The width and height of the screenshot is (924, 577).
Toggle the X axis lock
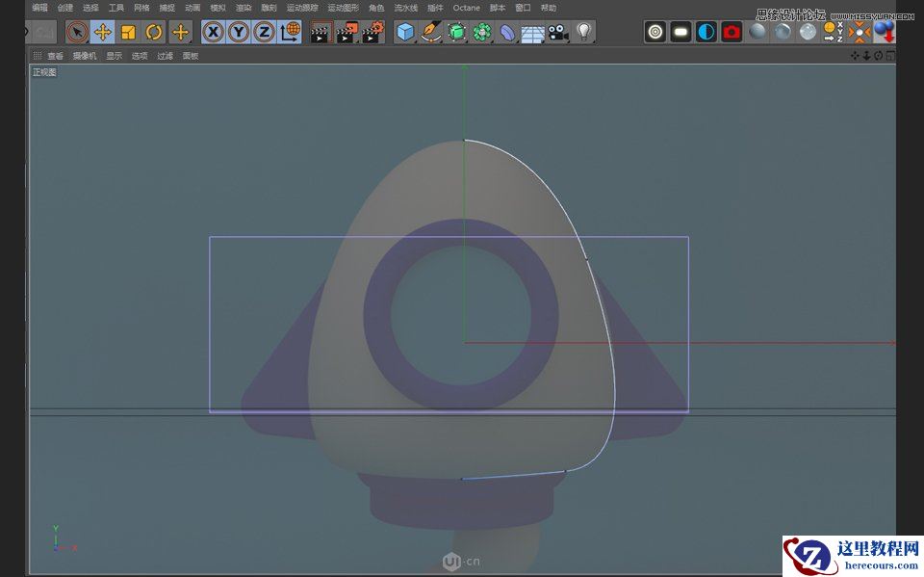pos(212,33)
